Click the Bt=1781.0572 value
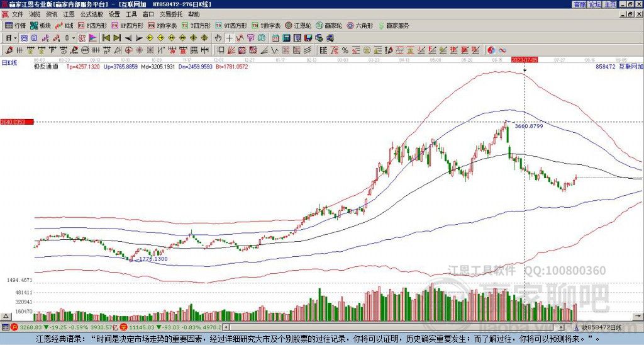Screen dimensions: 644x345 click(x=232, y=66)
